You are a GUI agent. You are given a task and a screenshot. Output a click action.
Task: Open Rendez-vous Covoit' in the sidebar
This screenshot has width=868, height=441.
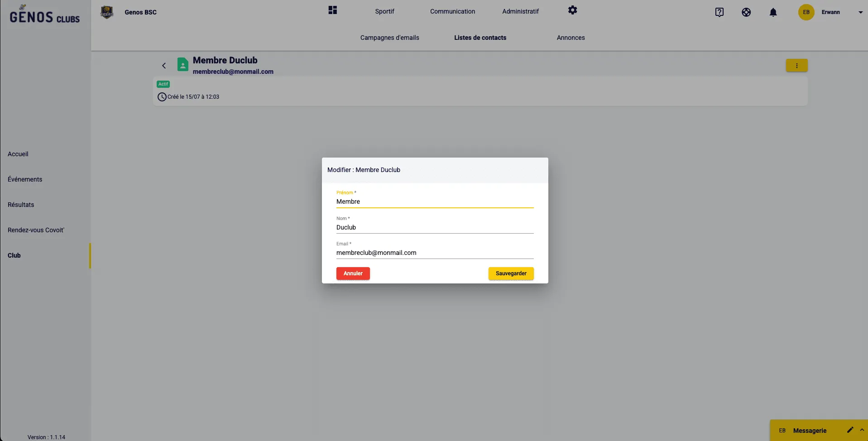[x=36, y=230]
